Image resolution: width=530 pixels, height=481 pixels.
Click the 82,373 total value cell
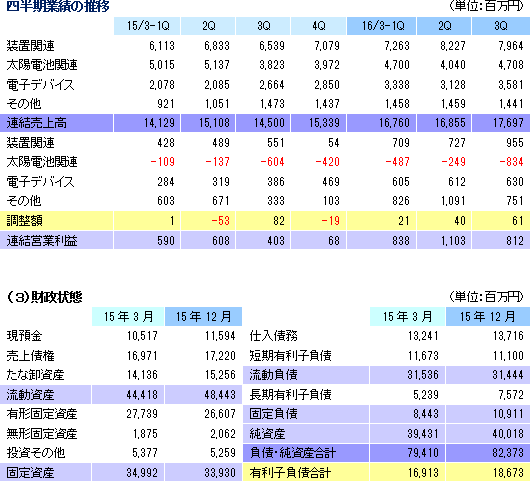(x=488, y=453)
